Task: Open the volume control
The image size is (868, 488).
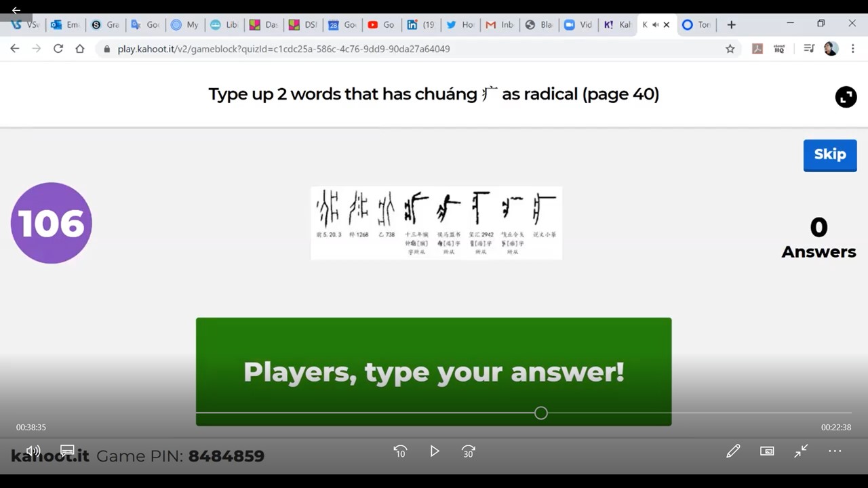Action: (33, 451)
